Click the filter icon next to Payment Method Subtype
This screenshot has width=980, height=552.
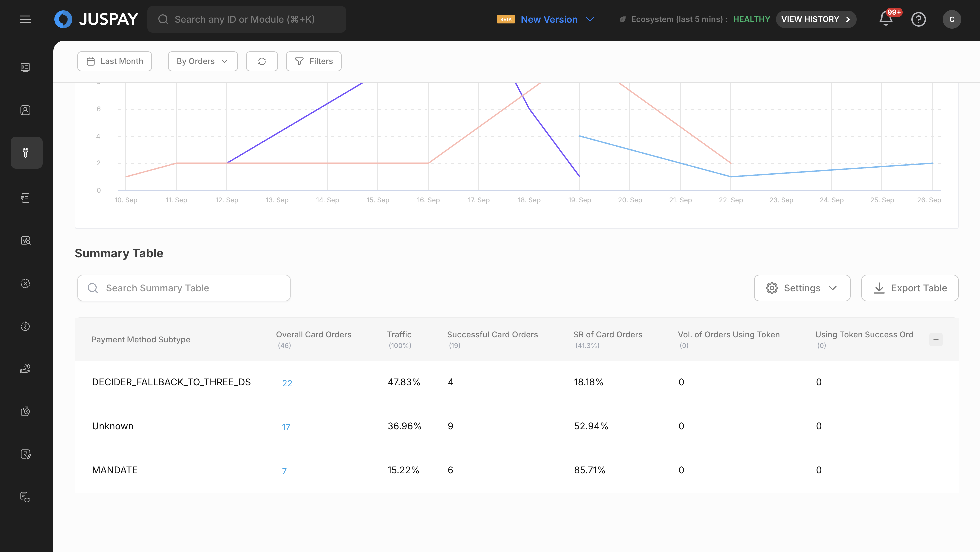(202, 340)
